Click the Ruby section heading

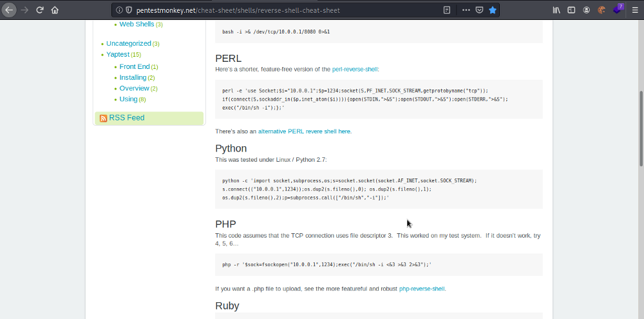227,306
